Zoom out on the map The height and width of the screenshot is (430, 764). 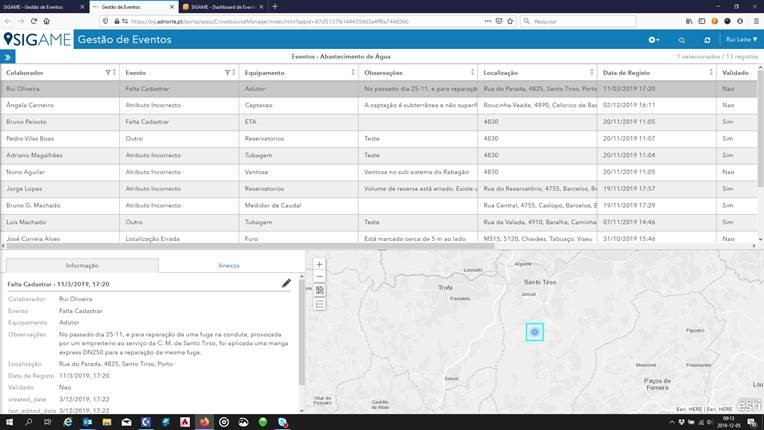319,277
